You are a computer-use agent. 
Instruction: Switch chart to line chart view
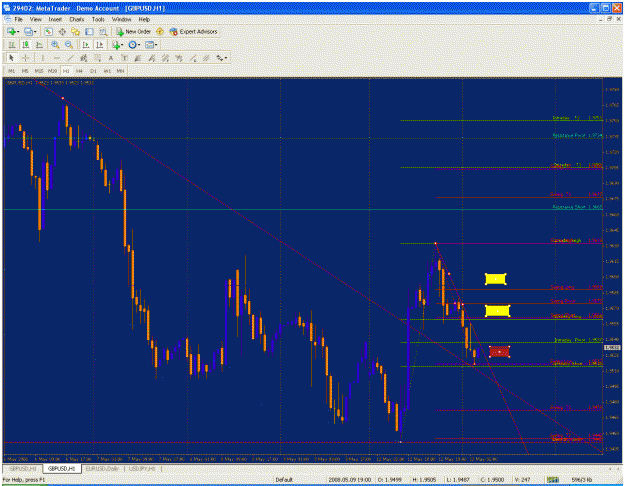39,45
